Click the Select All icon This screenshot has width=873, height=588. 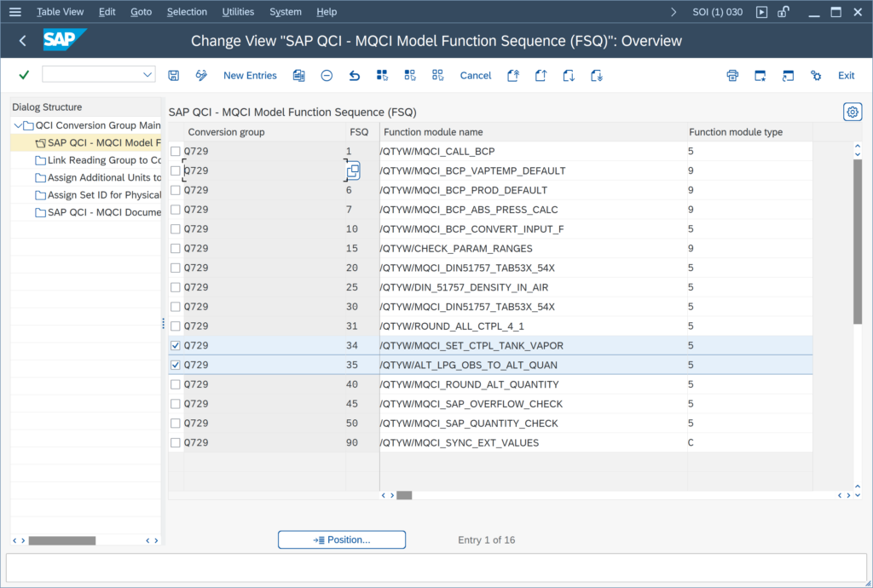tap(382, 76)
